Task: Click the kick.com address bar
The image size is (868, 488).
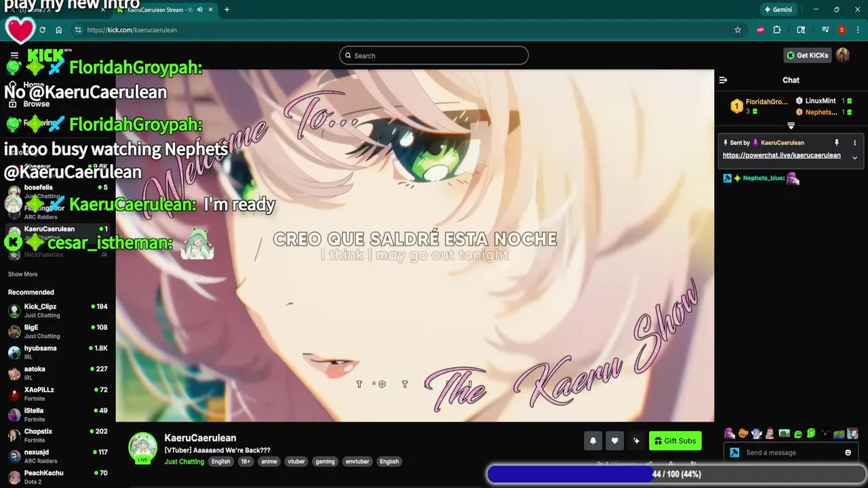Action: pyautogui.click(x=407, y=30)
